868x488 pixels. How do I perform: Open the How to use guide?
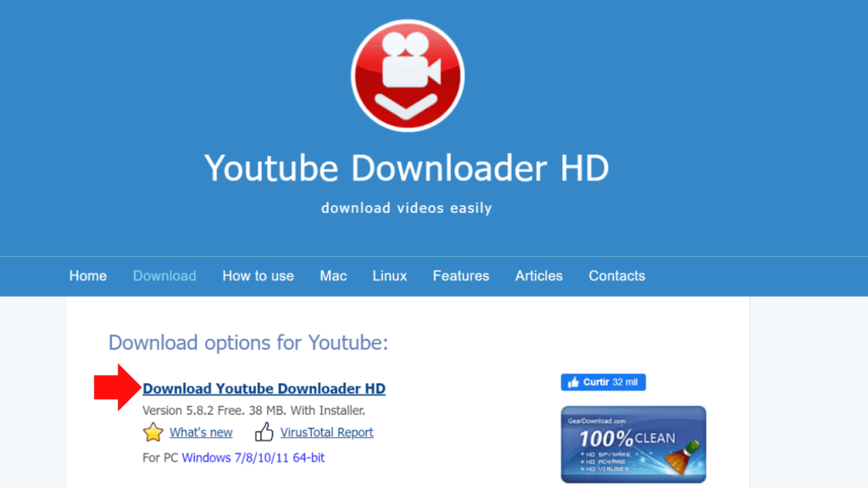[258, 276]
